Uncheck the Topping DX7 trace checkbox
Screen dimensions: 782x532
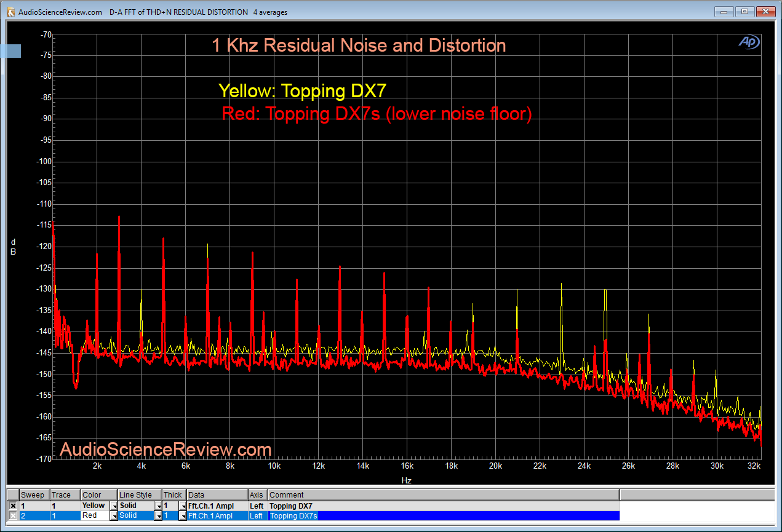coord(13,506)
